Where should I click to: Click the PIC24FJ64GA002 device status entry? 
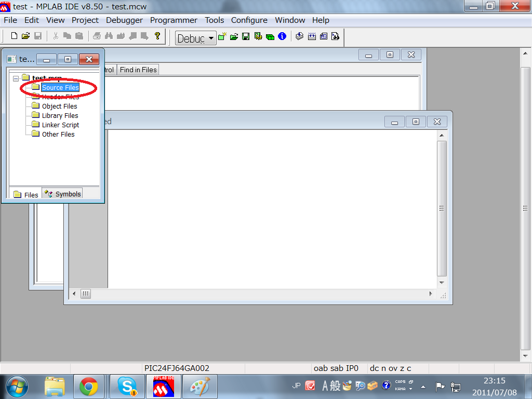(177, 368)
